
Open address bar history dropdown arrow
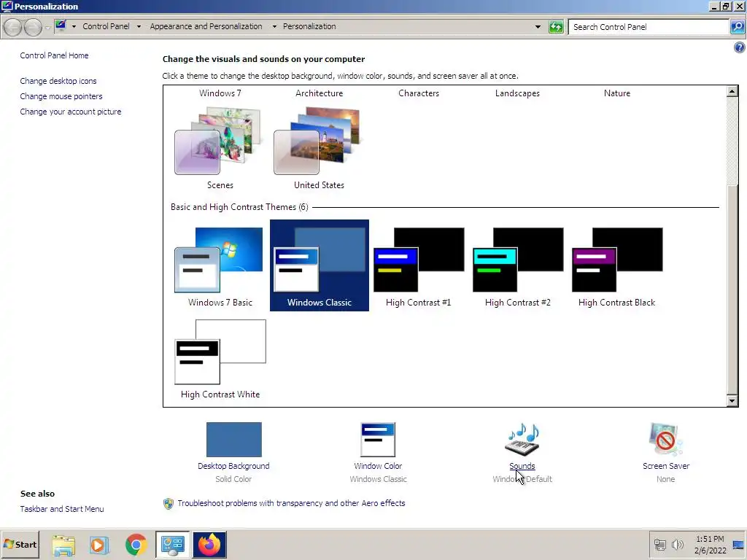pos(538,27)
